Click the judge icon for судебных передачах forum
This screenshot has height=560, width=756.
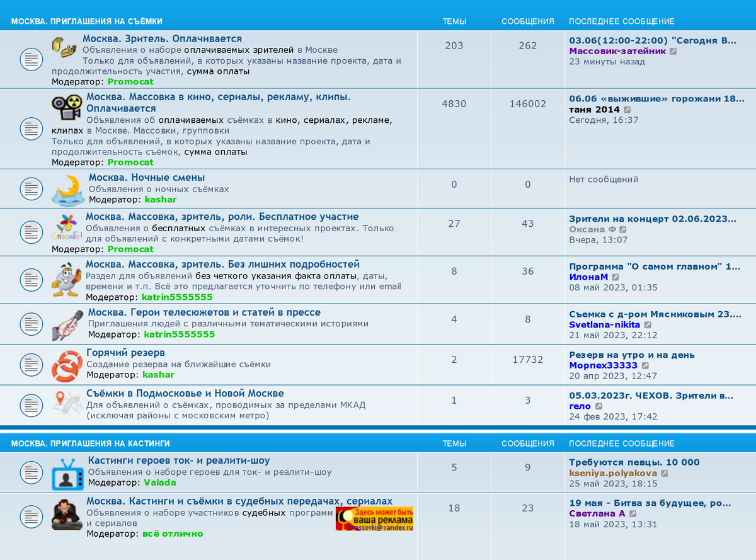coord(67,515)
